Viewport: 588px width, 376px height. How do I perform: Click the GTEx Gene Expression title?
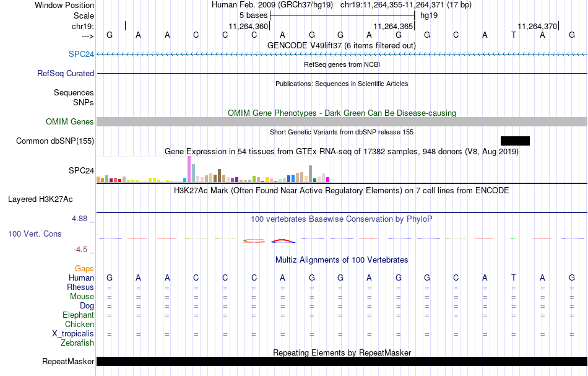[342, 152]
